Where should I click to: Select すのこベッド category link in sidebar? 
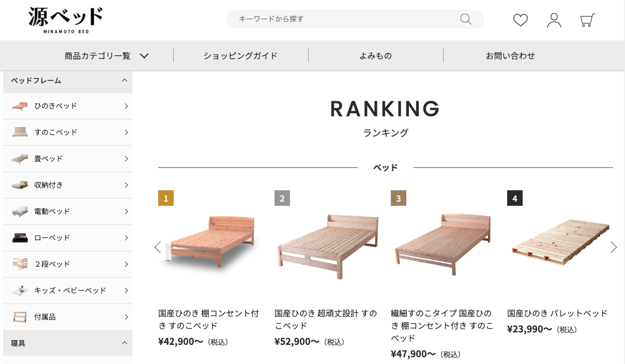[56, 132]
